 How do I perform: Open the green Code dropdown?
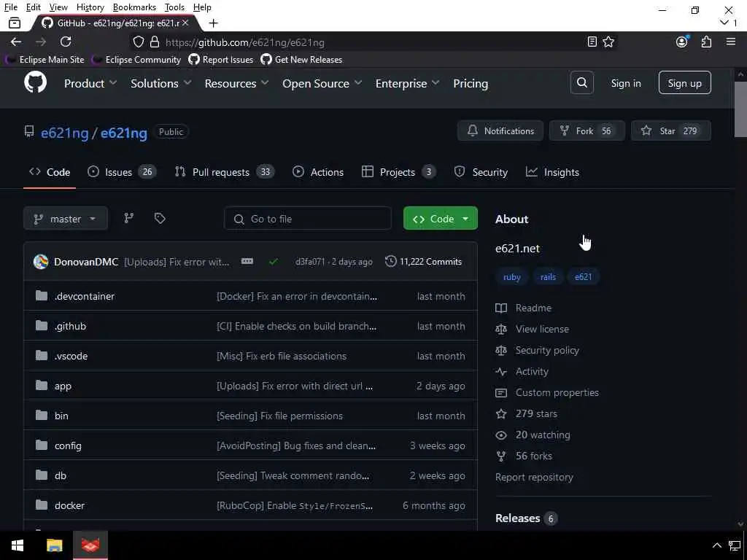440,219
